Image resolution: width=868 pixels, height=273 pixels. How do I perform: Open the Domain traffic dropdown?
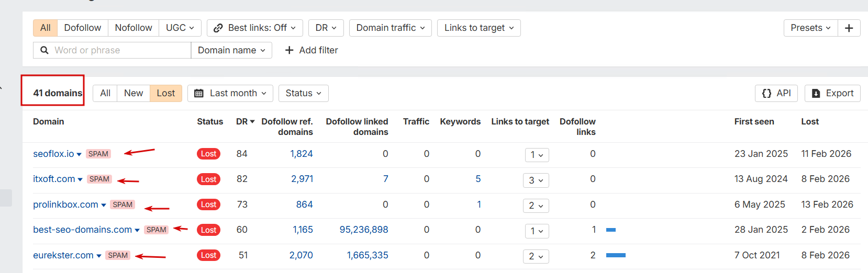pyautogui.click(x=390, y=28)
